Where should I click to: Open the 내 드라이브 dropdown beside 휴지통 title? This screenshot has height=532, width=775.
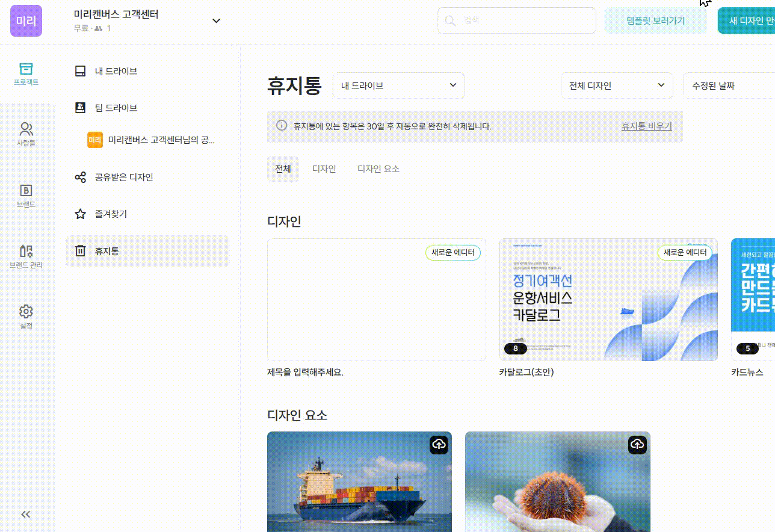[x=398, y=85]
